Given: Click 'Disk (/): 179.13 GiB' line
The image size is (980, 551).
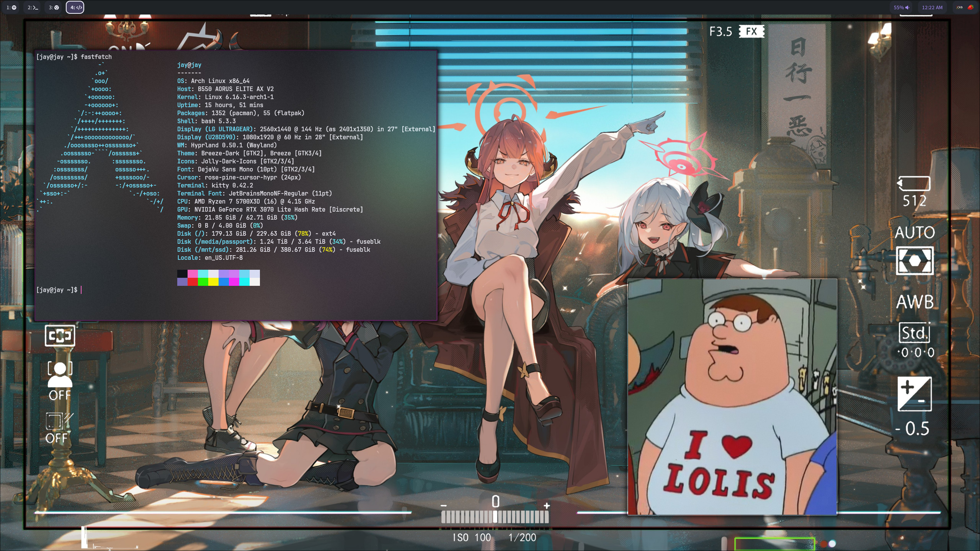Looking at the screenshot, I should click(x=256, y=233).
